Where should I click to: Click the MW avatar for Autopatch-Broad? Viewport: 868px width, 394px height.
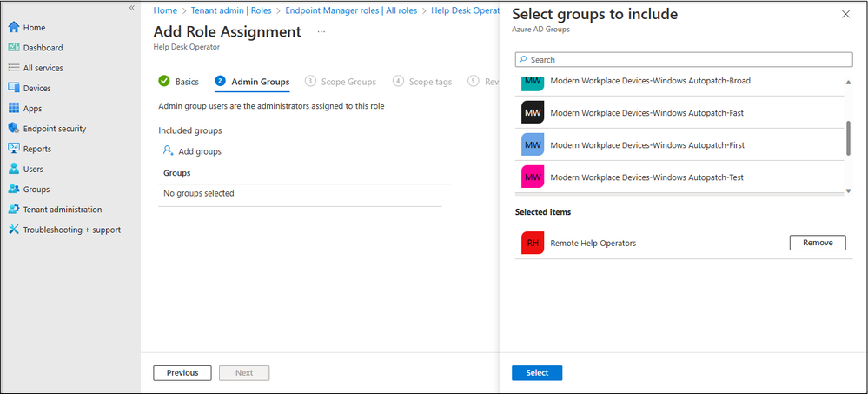point(533,83)
